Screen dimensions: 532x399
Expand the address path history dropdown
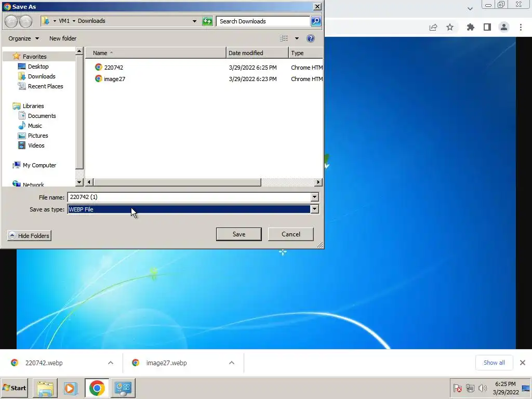(x=194, y=21)
